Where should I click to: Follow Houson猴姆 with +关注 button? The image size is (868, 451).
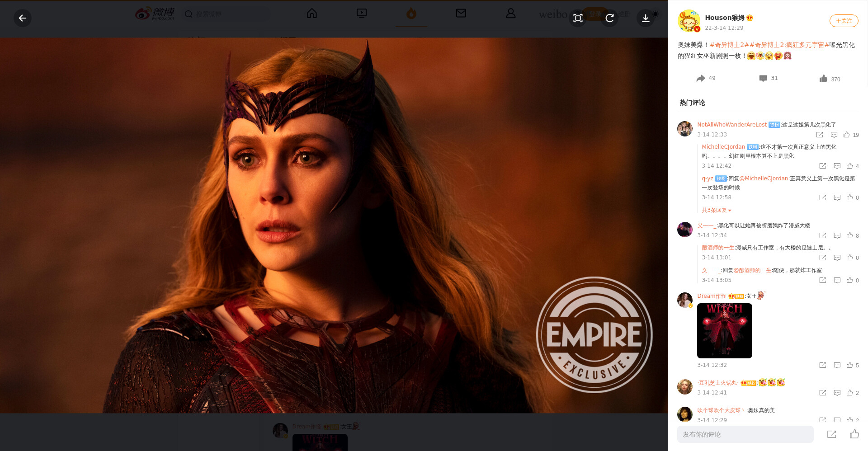(x=844, y=21)
